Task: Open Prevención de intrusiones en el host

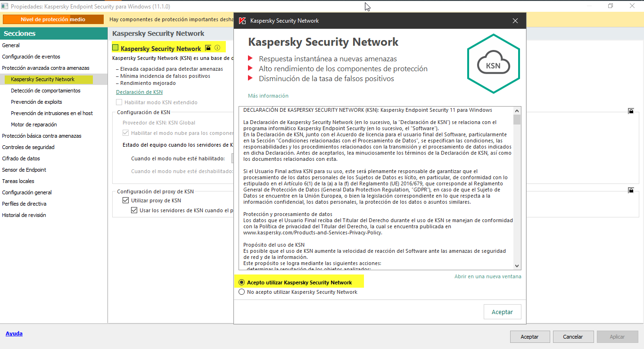Action: coord(52,113)
